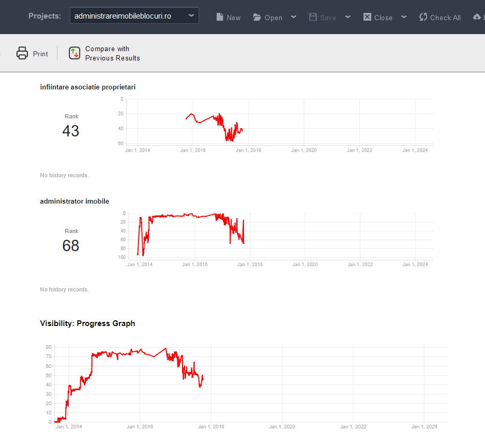Expand the chevron next to Save
This screenshot has height=448, width=485.
click(347, 17)
